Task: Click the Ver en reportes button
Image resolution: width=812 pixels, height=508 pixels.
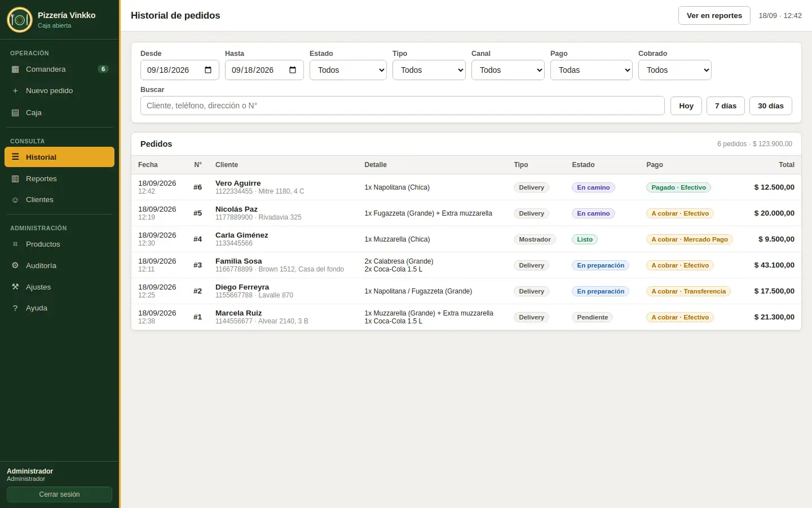Action: click(714, 16)
